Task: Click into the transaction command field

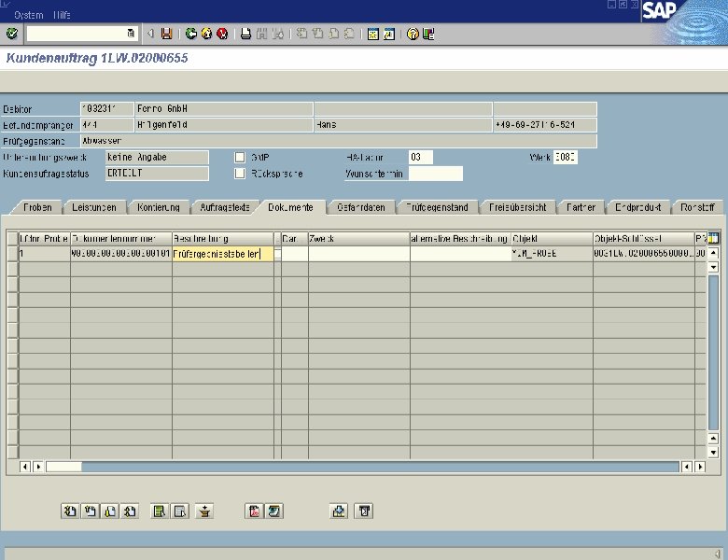Action: click(77, 34)
